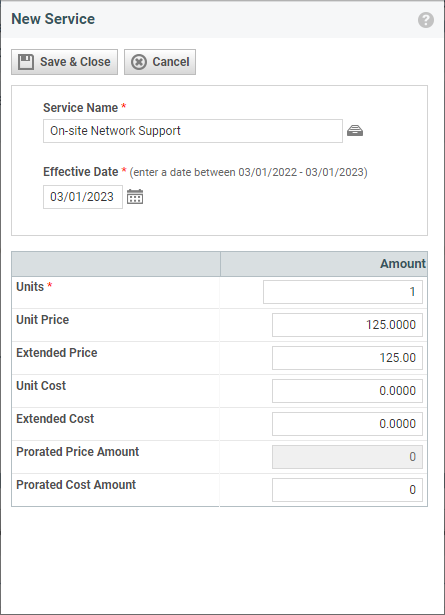445x615 pixels.
Task: Click Save & Close button
Action: [x=64, y=62]
